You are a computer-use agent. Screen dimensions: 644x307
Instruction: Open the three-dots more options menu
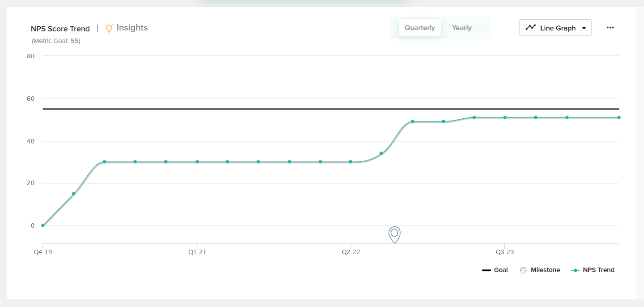610,28
